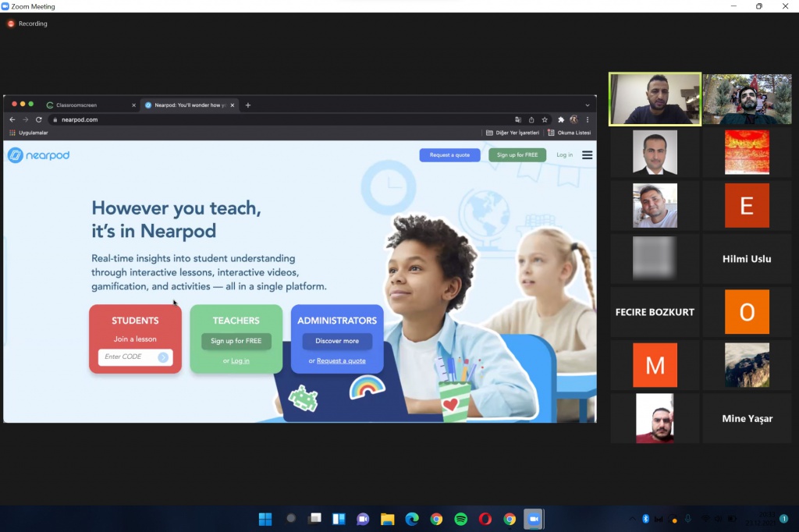The height and width of the screenshot is (532, 799).
Task: Click Discover more in Administrators card
Action: [337, 341]
